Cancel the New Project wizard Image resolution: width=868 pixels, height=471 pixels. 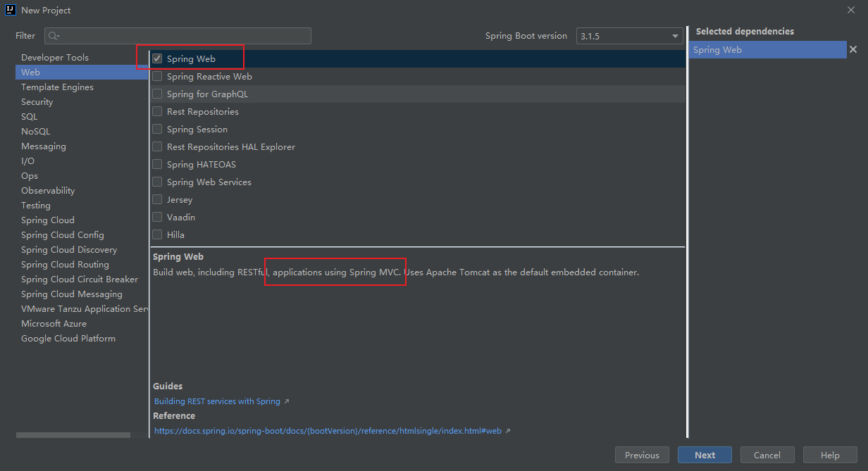[767, 455]
